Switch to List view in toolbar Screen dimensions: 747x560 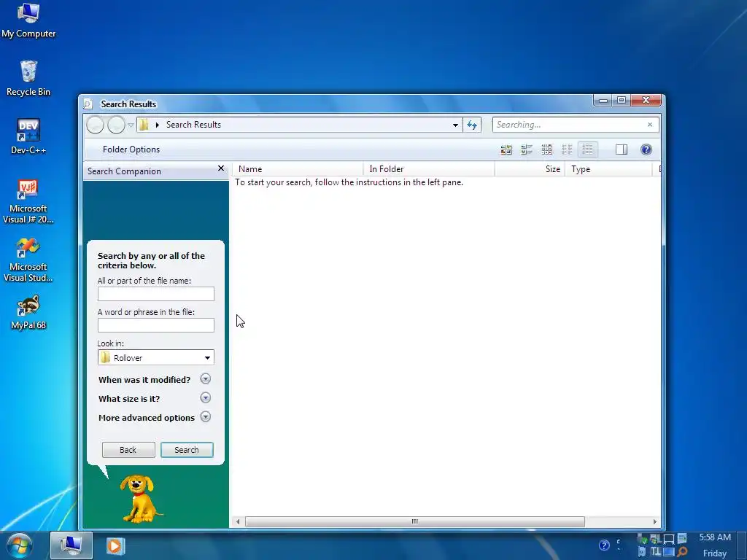(567, 149)
